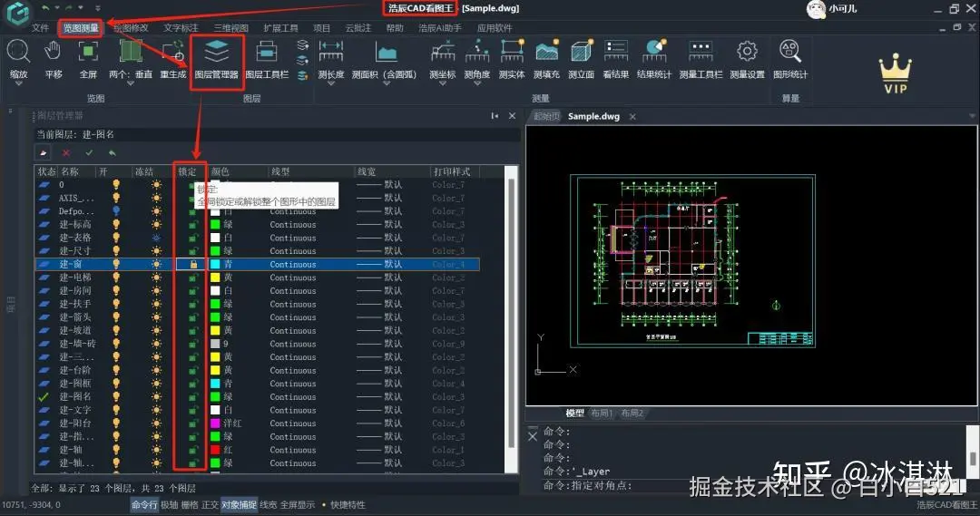Switch to the 三维视图 ribbon tab
The width and height of the screenshot is (980, 516).
point(230,28)
